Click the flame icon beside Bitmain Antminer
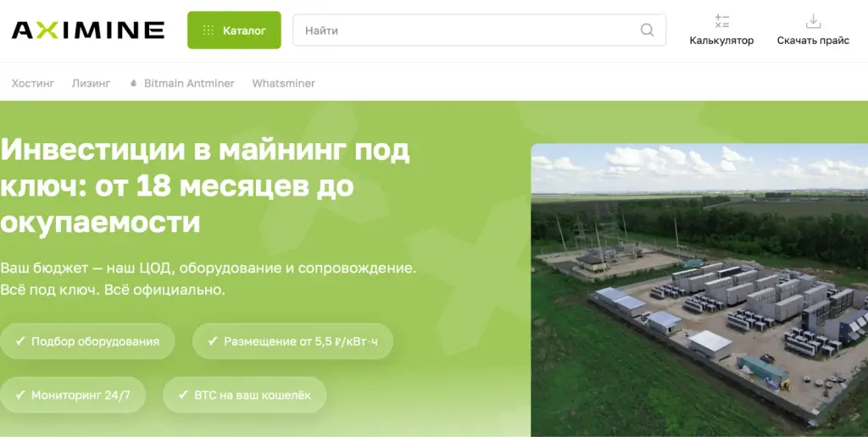 click(x=133, y=84)
